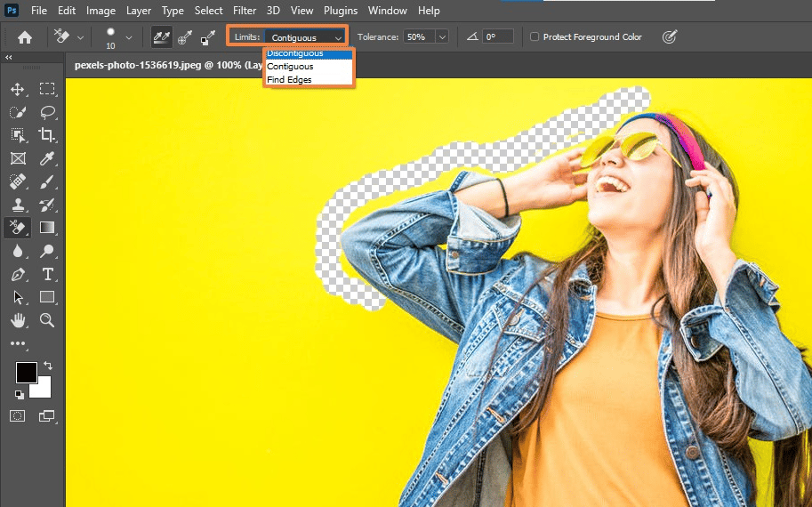Choose Find Edges from Limits list
This screenshot has width=812, height=507.
tap(289, 80)
